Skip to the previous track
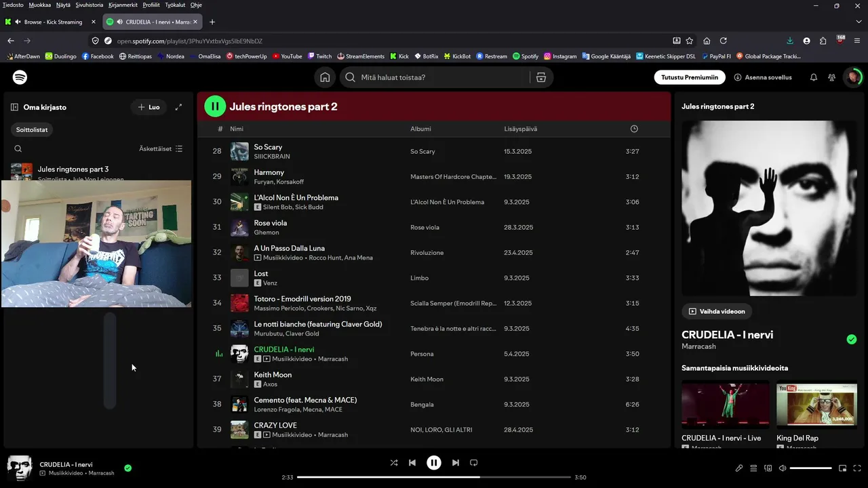The width and height of the screenshot is (868, 488). 412,463
